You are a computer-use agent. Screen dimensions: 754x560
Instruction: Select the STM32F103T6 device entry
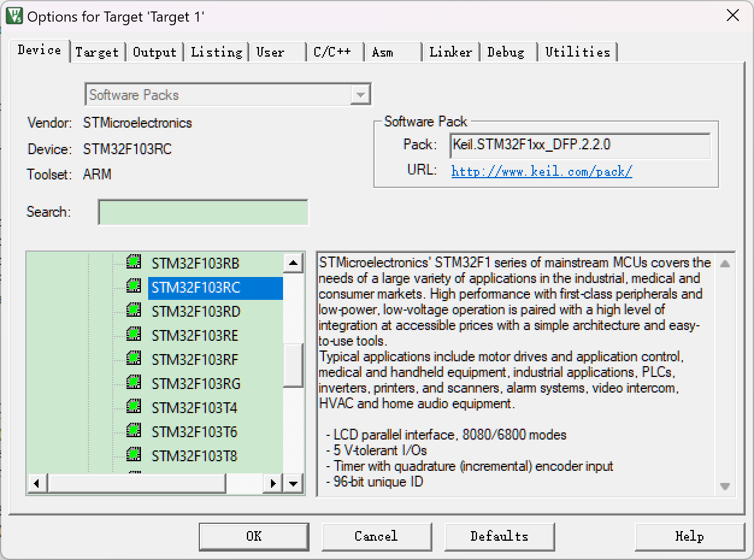click(195, 432)
